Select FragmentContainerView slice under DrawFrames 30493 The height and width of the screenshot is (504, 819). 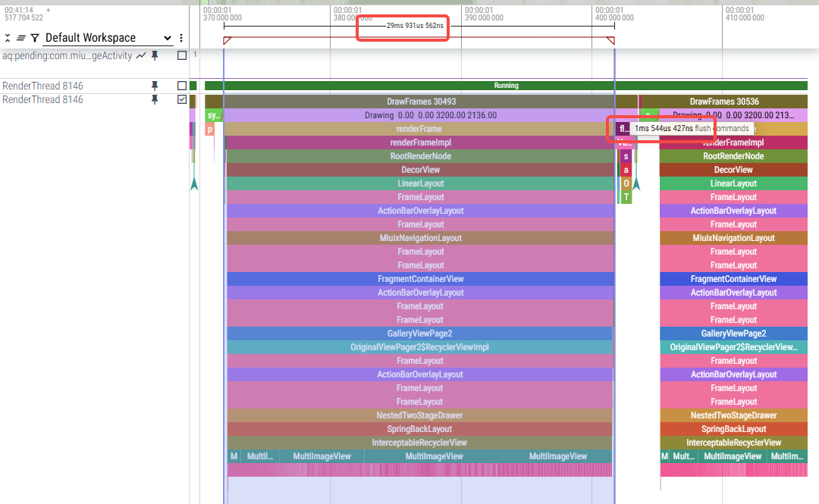coord(420,278)
